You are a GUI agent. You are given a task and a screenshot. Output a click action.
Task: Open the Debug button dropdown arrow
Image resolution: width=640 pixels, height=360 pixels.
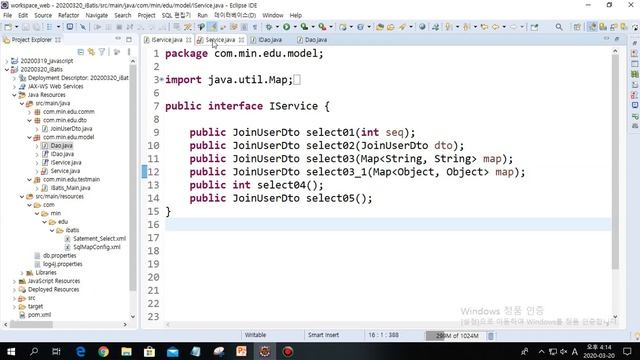pos(277,27)
